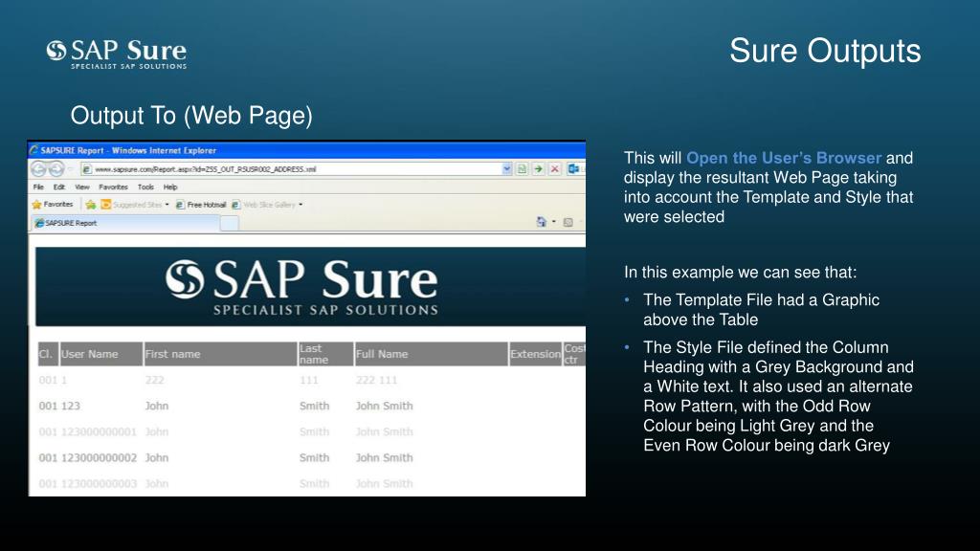Image resolution: width=980 pixels, height=551 pixels.
Task: Click the Web Slice Gallery link
Action: tap(264, 205)
